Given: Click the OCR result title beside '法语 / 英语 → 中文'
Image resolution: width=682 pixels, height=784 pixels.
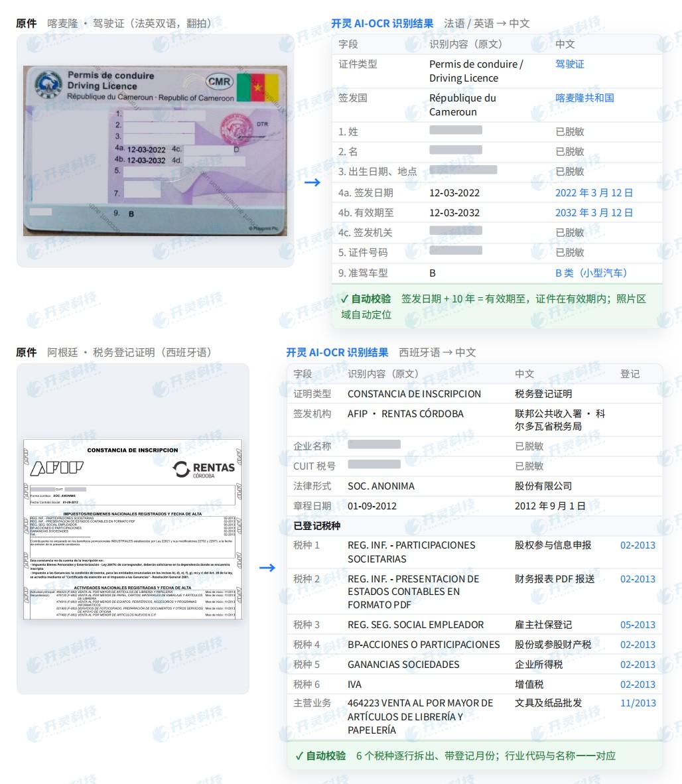Looking at the screenshot, I should tap(382, 23).
